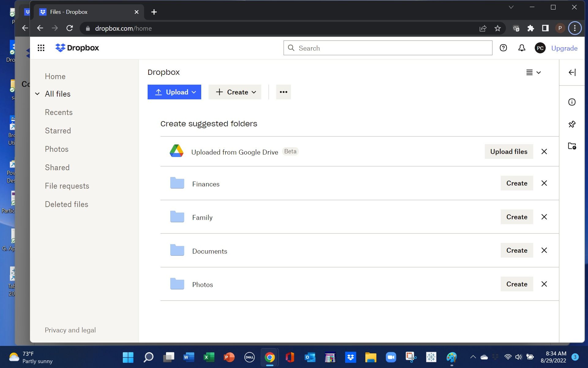Dismiss the Google Drive suggestion

coord(544,151)
